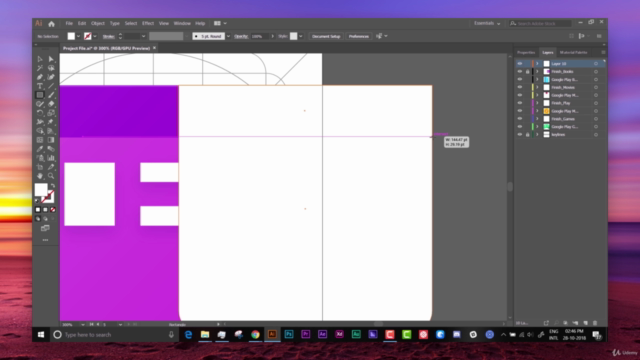Open the File menu
Screen dimensions: 640x360
click(69, 24)
